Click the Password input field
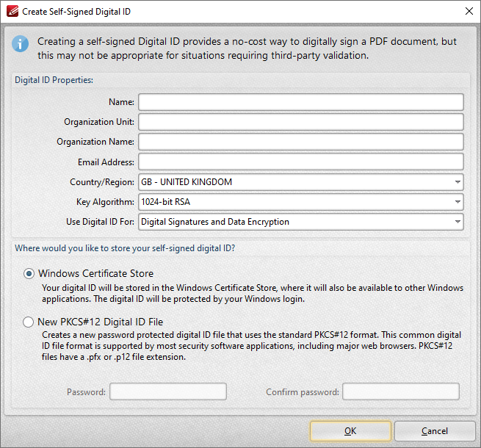This screenshot has height=448, width=481. click(167, 392)
